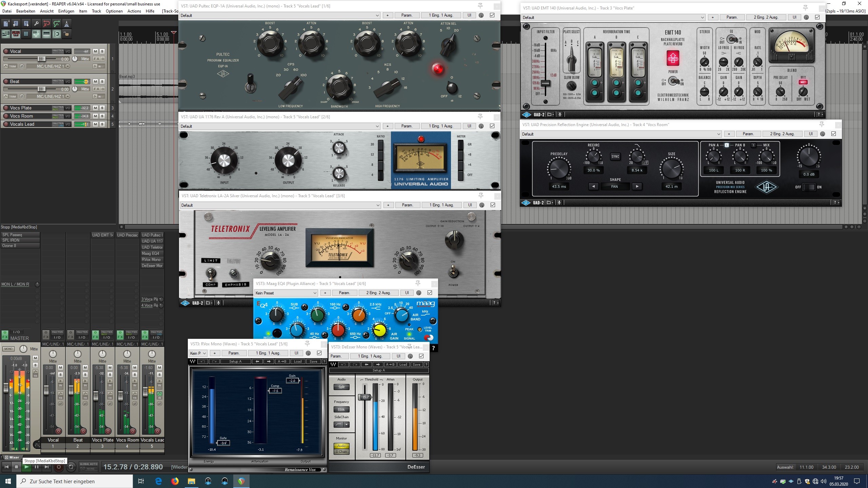Disable the Maag EQ4 plugin checkbox
Viewport: 868px width, 488px height.
pos(430,293)
